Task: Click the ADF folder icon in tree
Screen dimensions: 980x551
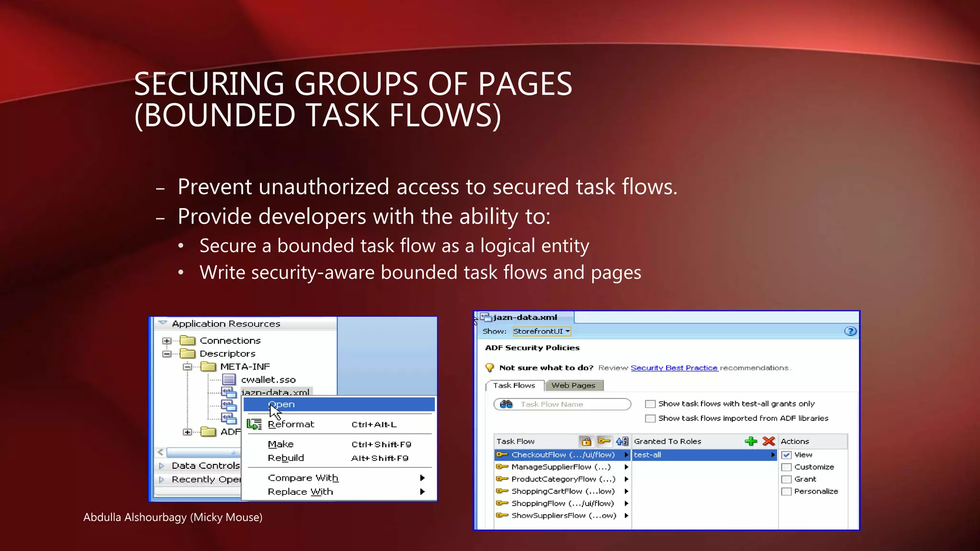Action: (x=208, y=432)
